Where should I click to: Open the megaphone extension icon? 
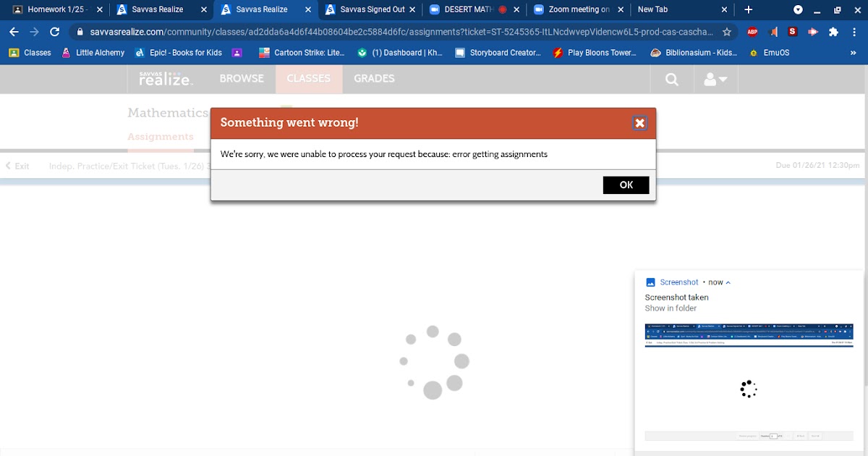(773, 32)
